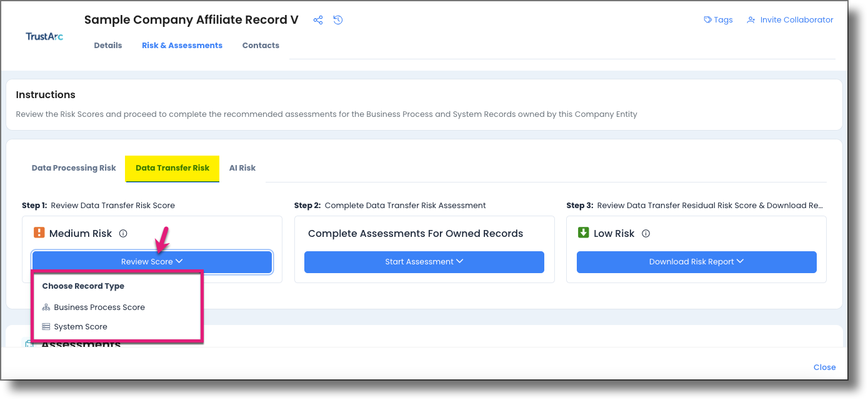
Task: Click the Business Process Score hierarchy icon
Action: tap(46, 307)
